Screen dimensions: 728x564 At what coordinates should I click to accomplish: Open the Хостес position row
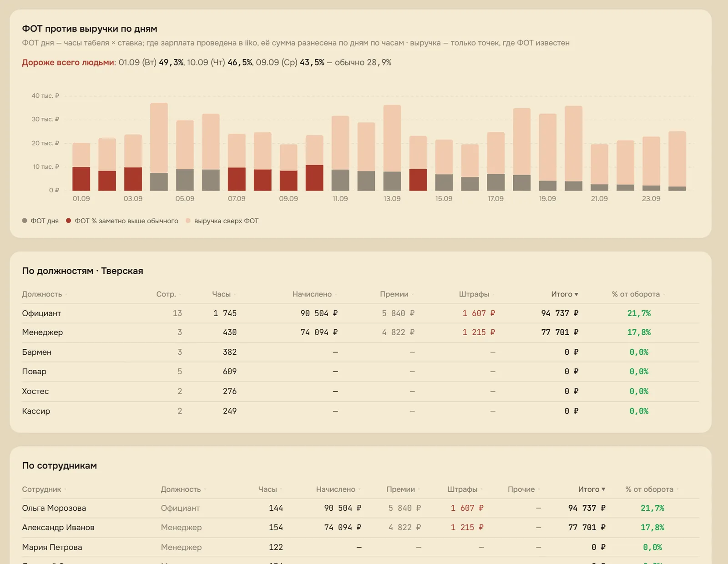click(x=360, y=391)
